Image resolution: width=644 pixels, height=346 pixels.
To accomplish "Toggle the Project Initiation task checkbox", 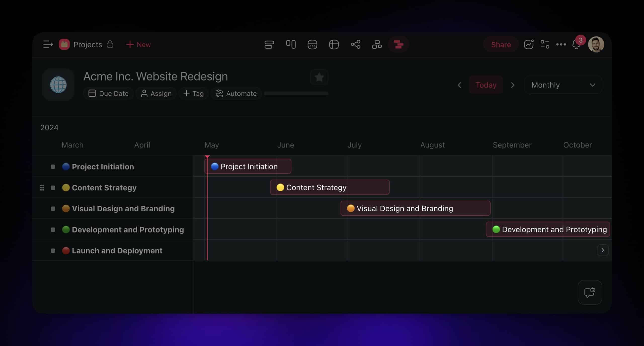I will [53, 167].
